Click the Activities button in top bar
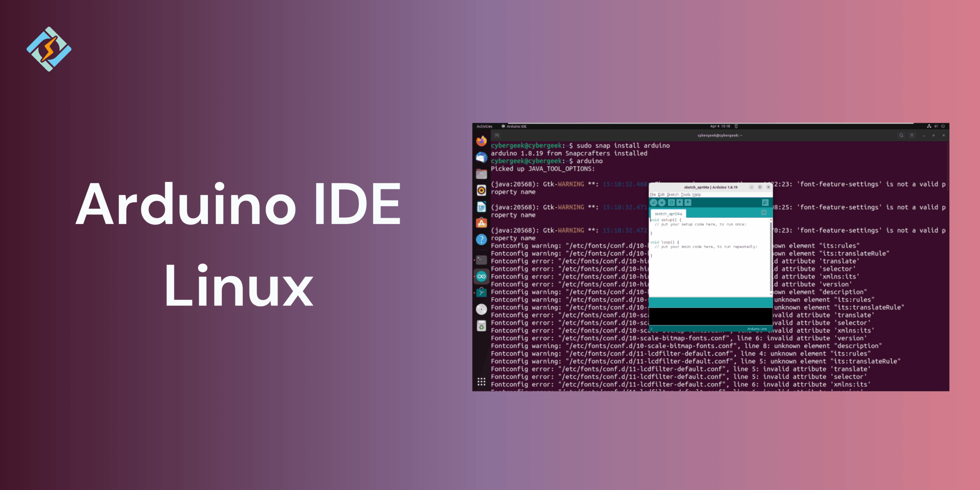Viewport: 980px width, 490px height. tap(484, 126)
